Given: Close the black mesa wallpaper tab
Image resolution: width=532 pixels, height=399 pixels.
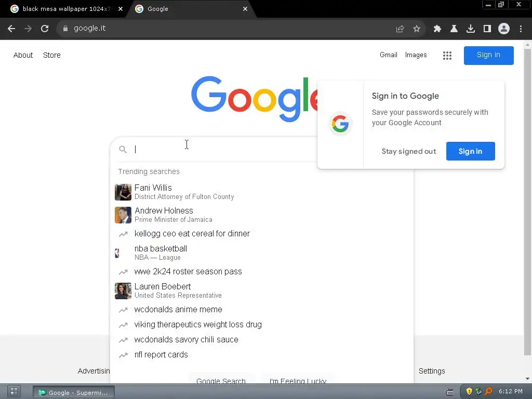Looking at the screenshot, I should tap(121, 9).
